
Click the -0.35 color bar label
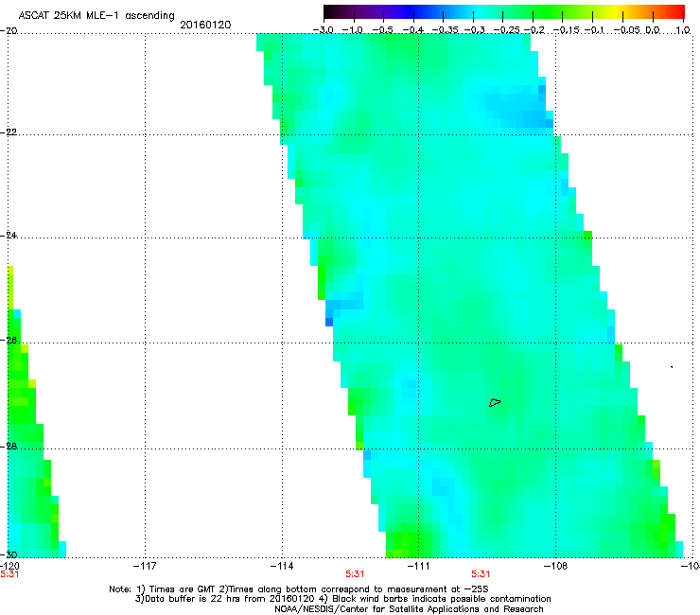[x=446, y=30]
